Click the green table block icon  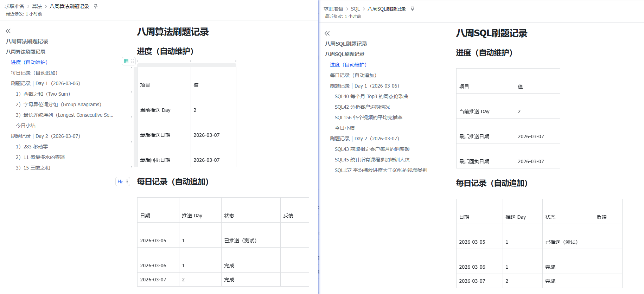(126, 61)
